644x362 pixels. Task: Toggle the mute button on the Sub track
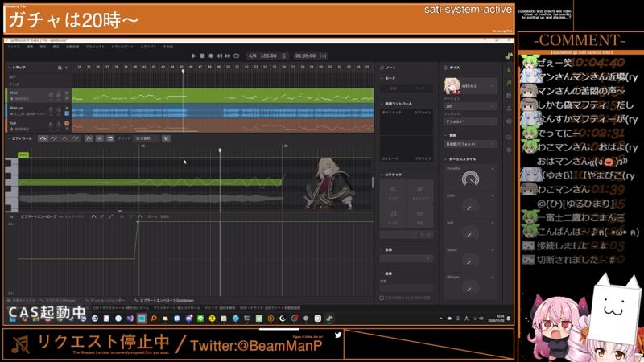coord(50,125)
